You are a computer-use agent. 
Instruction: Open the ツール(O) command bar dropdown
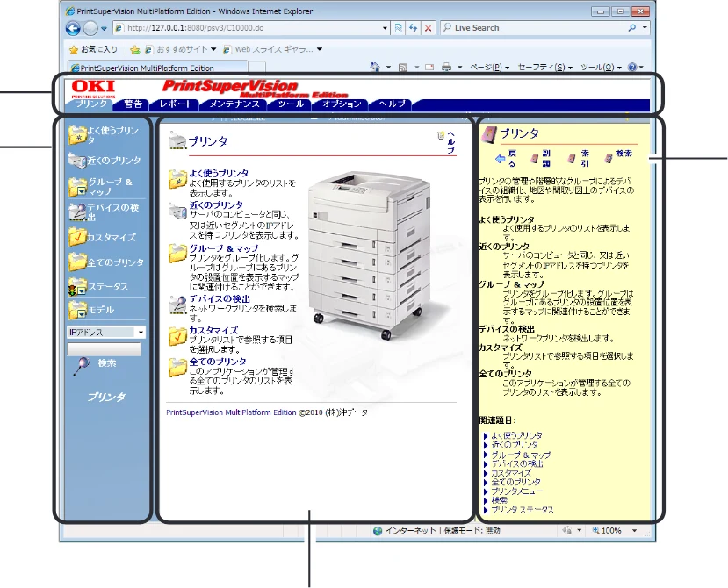click(601, 68)
